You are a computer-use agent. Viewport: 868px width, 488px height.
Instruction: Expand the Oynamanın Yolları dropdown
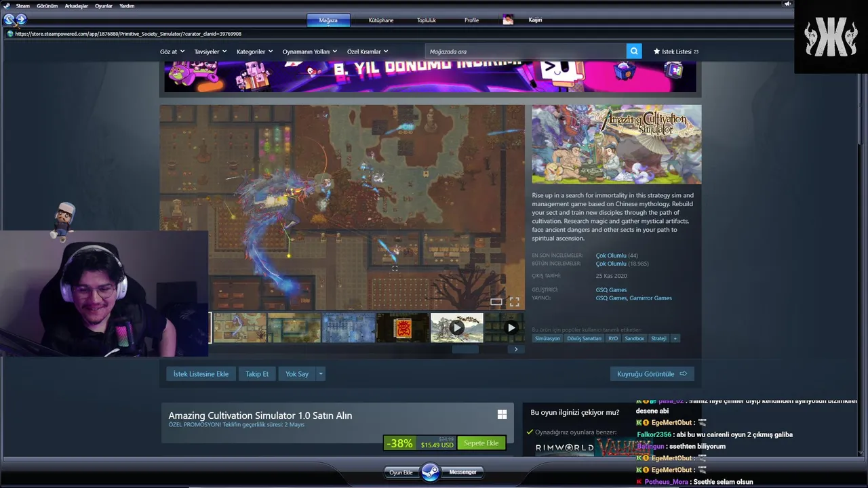tap(310, 52)
